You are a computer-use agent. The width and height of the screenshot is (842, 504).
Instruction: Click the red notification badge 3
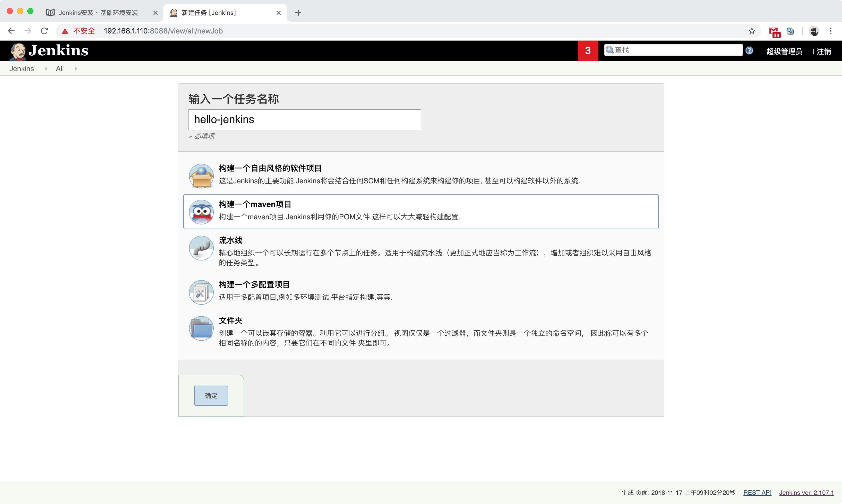point(588,51)
